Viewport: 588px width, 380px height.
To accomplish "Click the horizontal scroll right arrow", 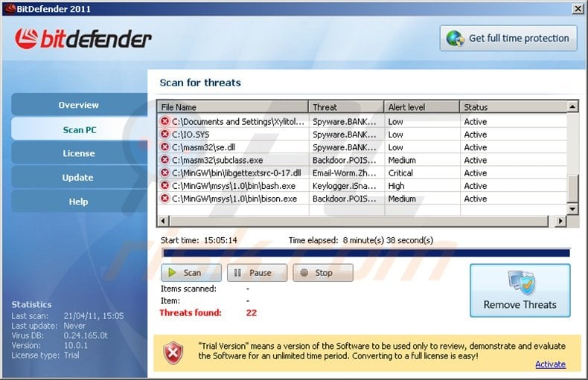I will point(560,221).
